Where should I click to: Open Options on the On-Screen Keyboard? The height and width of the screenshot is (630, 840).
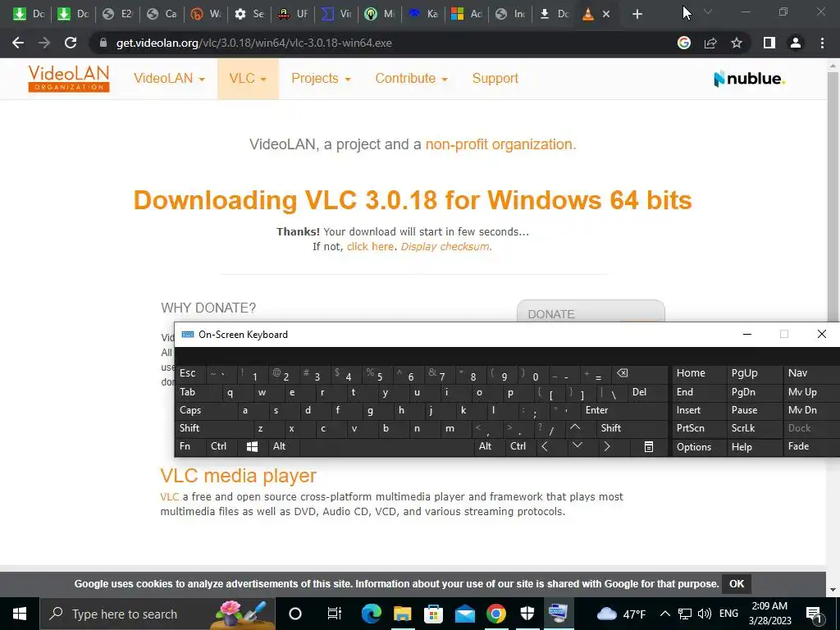coord(699,447)
